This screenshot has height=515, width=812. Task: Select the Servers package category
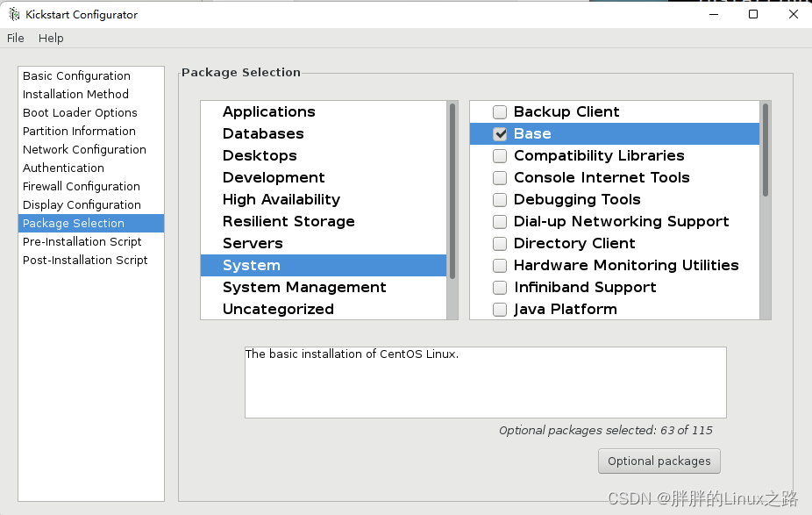click(x=253, y=244)
